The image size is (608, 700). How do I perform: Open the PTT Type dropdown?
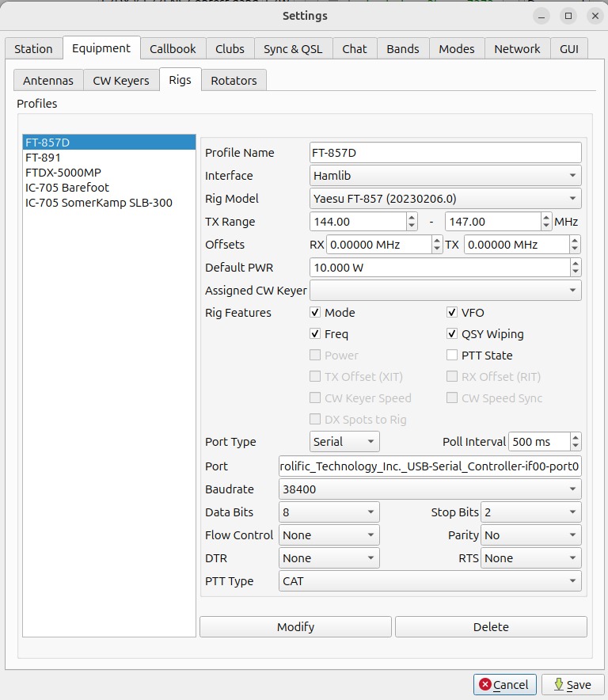(x=430, y=581)
